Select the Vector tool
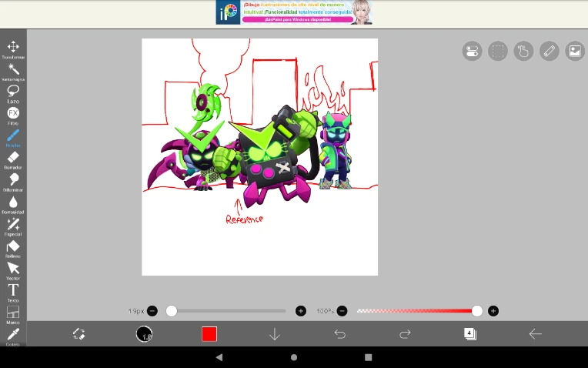 pyautogui.click(x=13, y=271)
